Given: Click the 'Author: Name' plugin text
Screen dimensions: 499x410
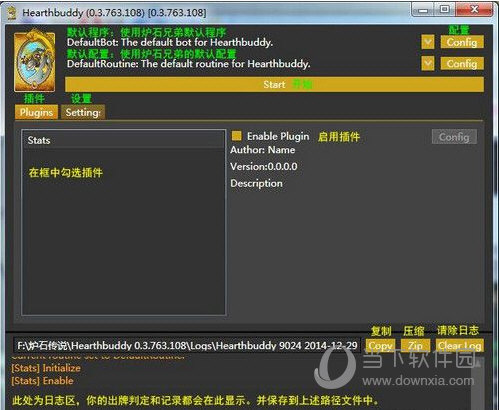Looking at the screenshot, I should point(263,150).
